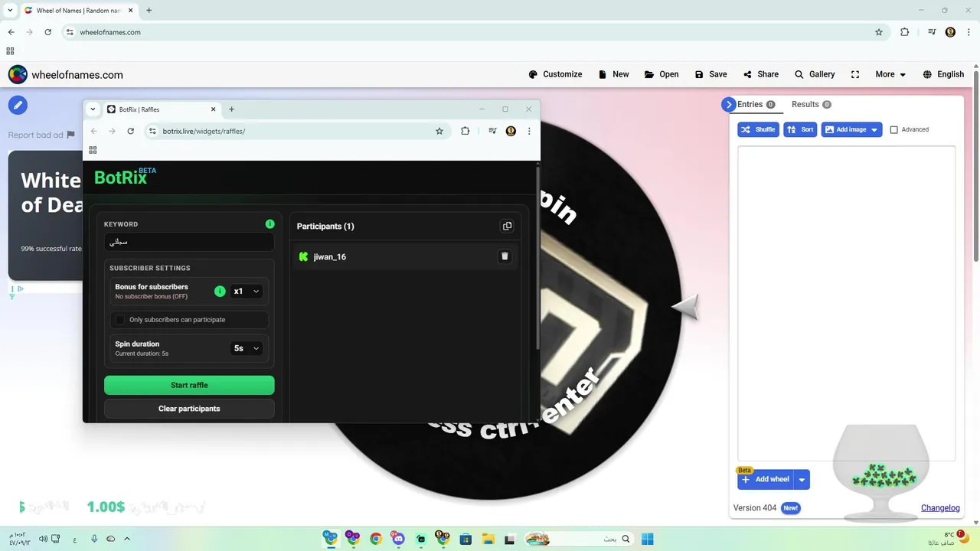Viewport: 980px width, 551px height.
Task: Open Chrome extensions puzzle icon in main window
Action: coord(904,32)
